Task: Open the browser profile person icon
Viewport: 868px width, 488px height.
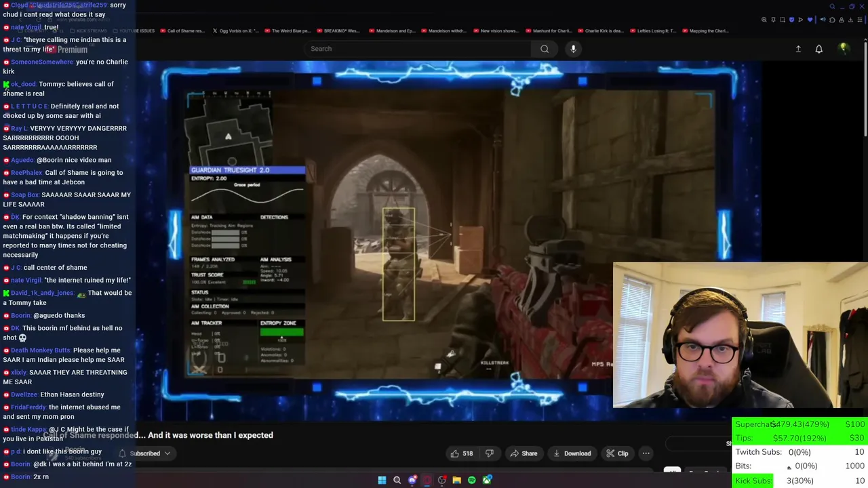Action: (x=842, y=20)
